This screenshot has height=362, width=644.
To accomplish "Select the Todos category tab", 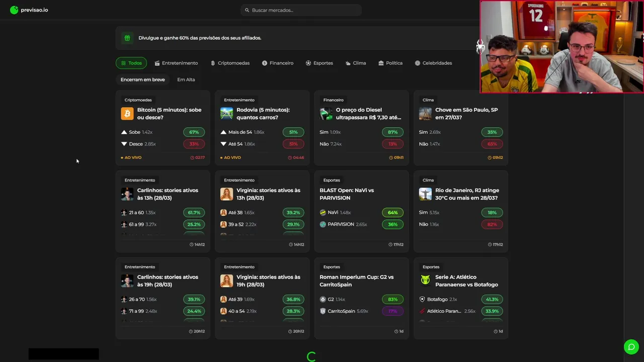I will 131,63.
